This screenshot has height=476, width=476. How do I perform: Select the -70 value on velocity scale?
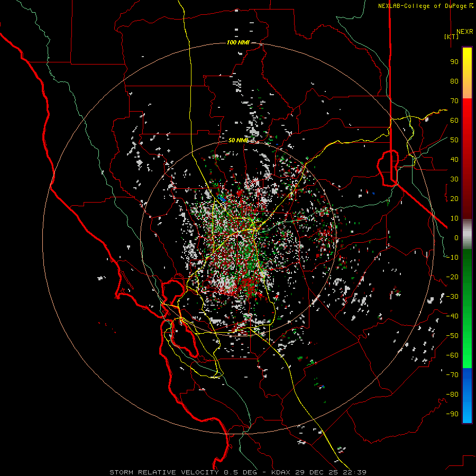pos(452,375)
